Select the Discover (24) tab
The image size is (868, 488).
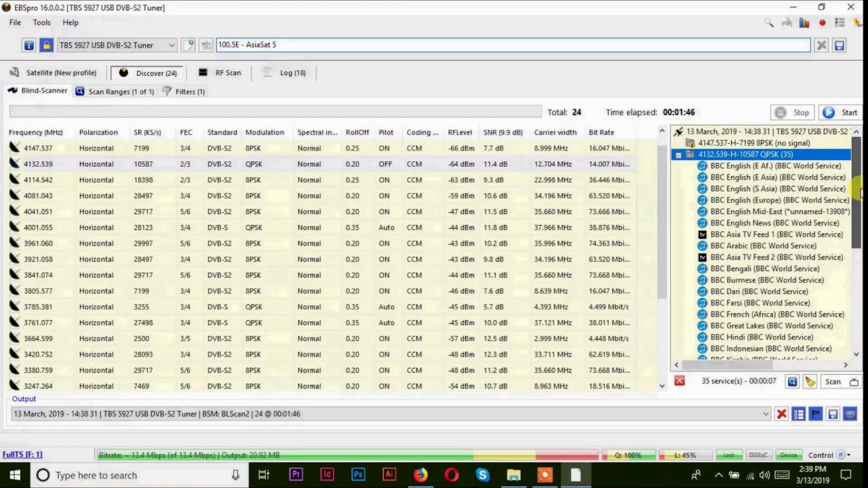tap(148, 73)
